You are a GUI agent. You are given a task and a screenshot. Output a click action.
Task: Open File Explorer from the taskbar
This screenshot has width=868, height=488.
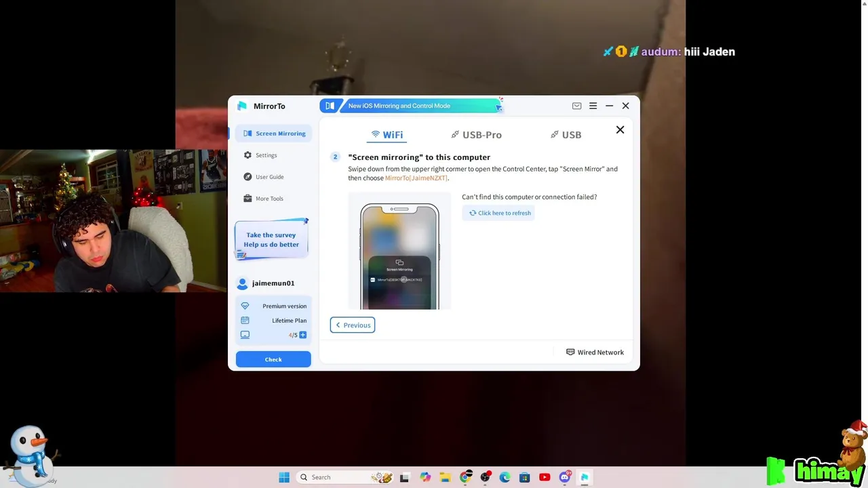pos(445,477)
